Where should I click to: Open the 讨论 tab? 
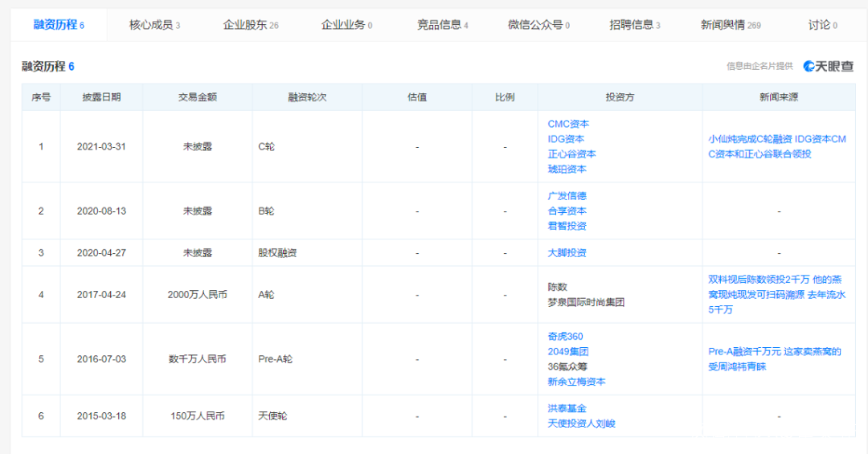pos(823,25)
